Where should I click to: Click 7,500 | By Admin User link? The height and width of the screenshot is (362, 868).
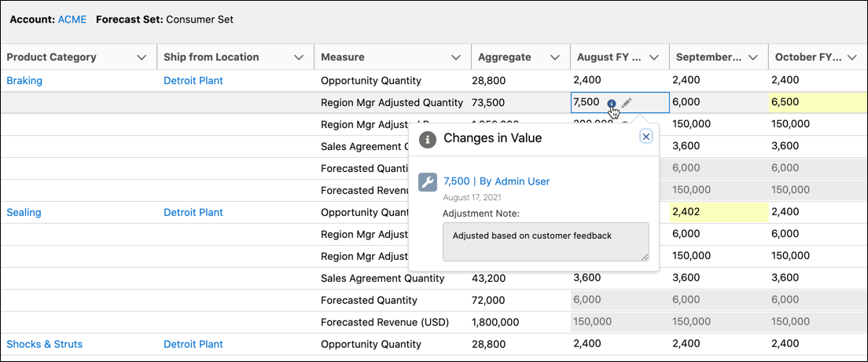[x=496, y=181]
